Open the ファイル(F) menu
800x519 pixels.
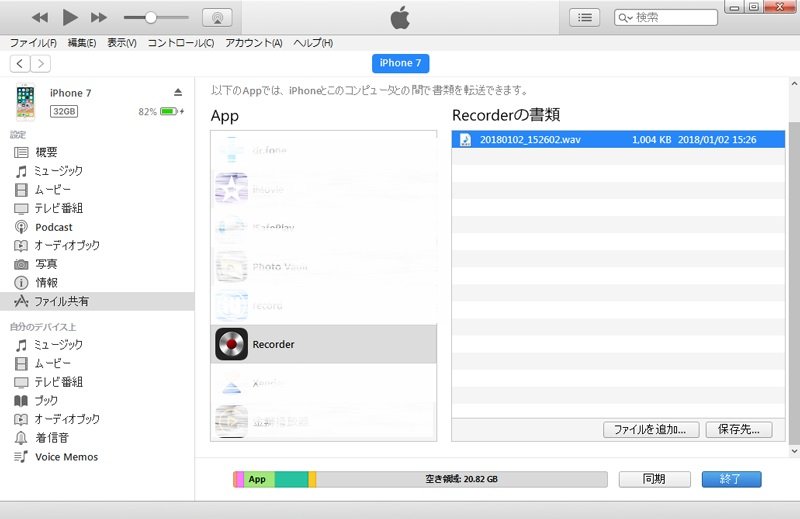coord(33,43)
